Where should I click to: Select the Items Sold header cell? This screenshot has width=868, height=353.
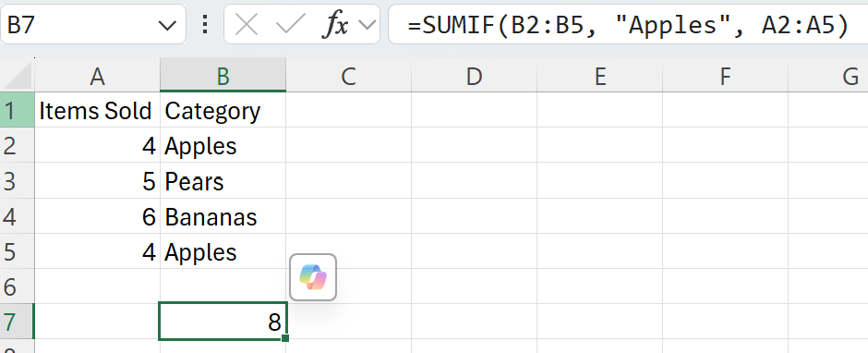[x=98, y=110]
